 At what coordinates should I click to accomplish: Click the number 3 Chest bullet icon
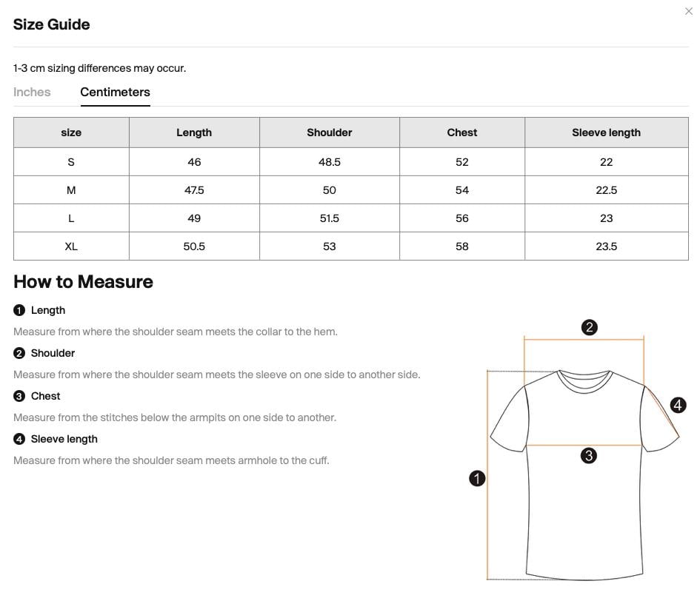tap(19, 396)
